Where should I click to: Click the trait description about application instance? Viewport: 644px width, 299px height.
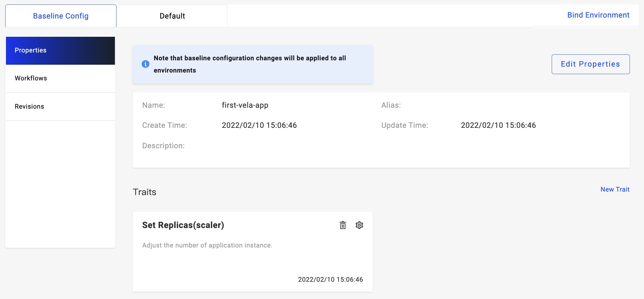[207, 245]
